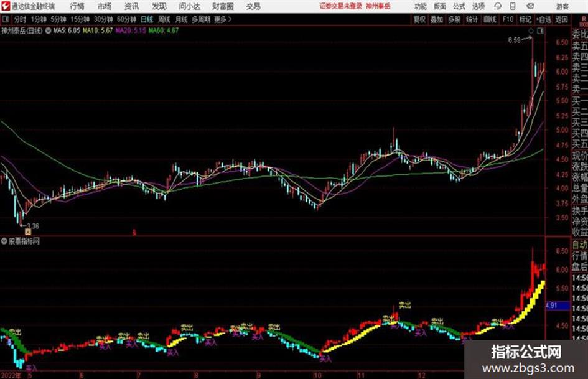Switch to 分时 chart period
The width and height of the screenshot is (588, 379).
(x=21, y=19)
